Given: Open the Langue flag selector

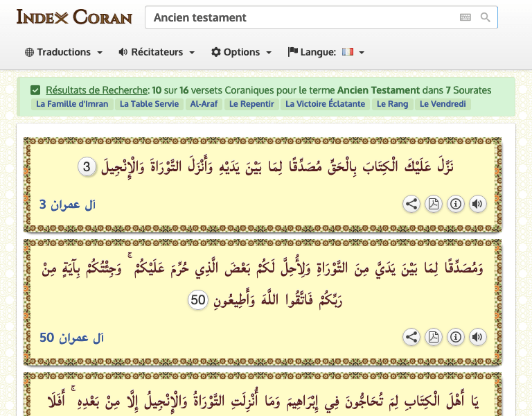Looking at the screenshot, I should [x=326, y=52].
